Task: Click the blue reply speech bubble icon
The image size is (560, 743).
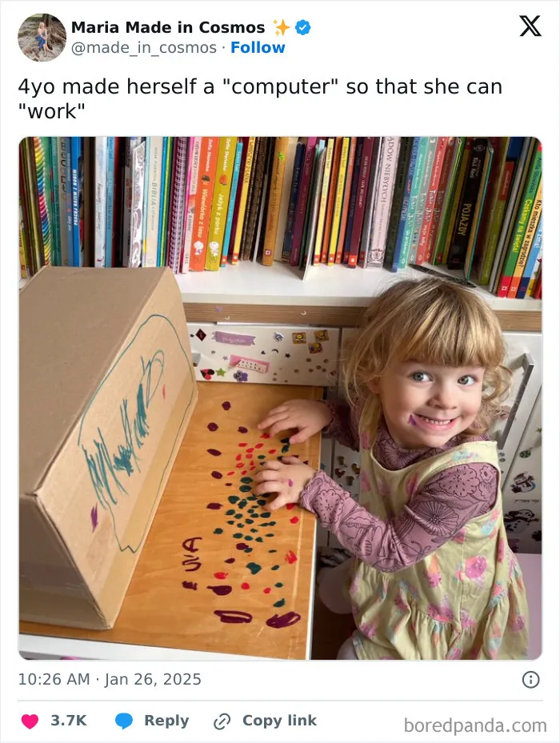Action: (124, 721)
